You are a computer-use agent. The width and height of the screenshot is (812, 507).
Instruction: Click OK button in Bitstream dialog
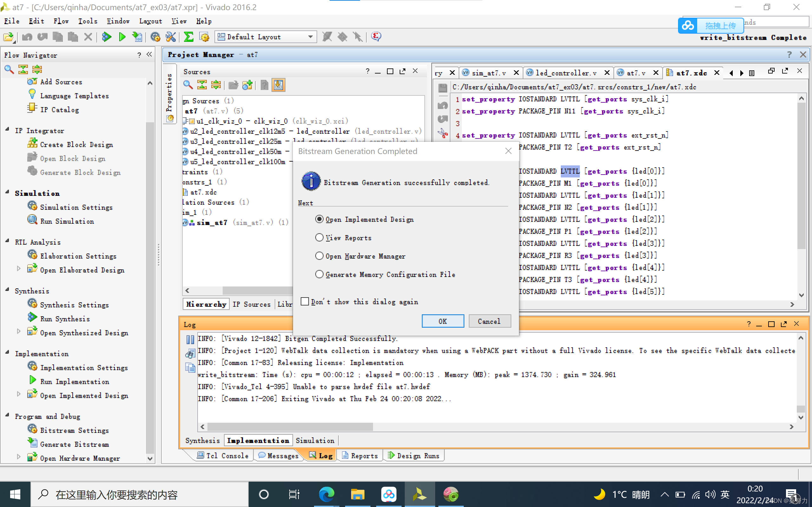point(442,321)
